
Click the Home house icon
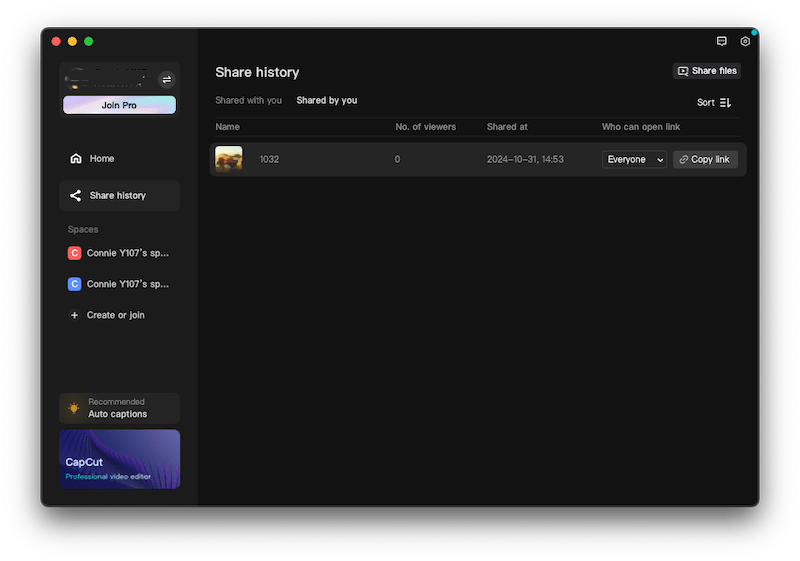coord(75,159)
